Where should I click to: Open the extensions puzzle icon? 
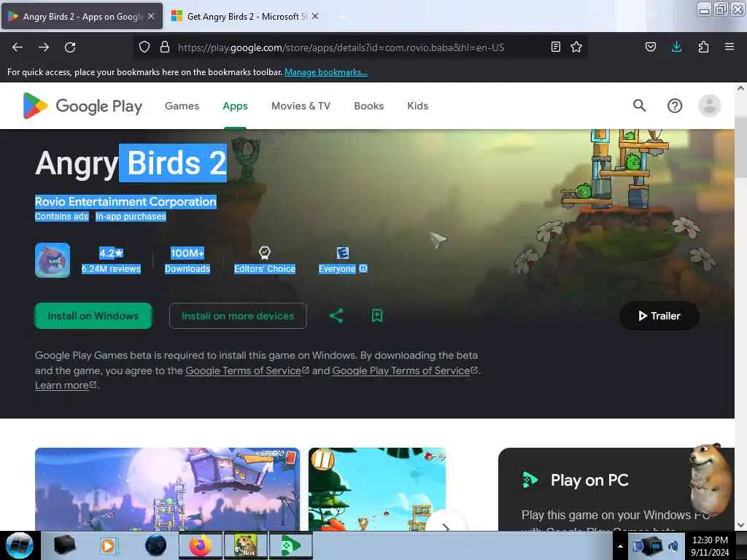tap(703, 47)
